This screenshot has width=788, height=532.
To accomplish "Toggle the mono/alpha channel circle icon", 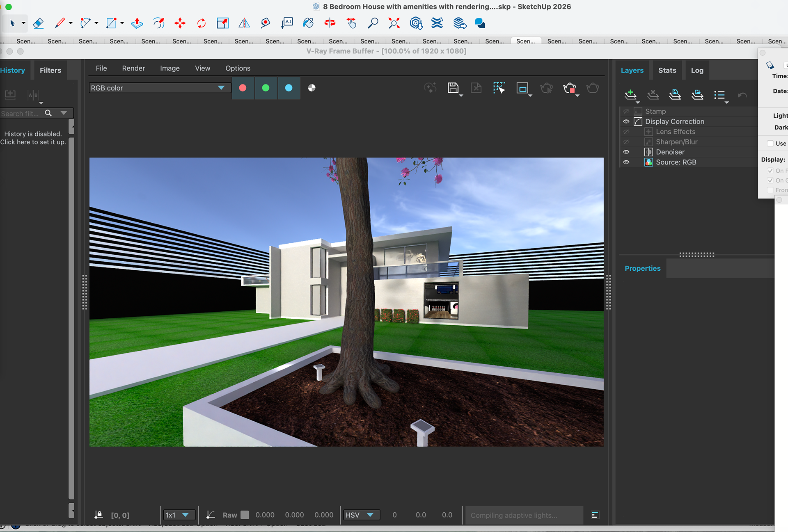I will [x=312, y=88].
